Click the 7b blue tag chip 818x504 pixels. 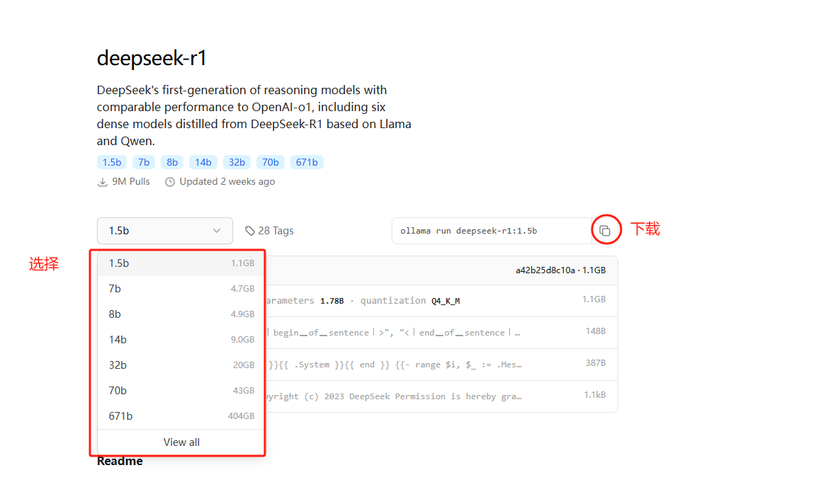pos(144,162)
